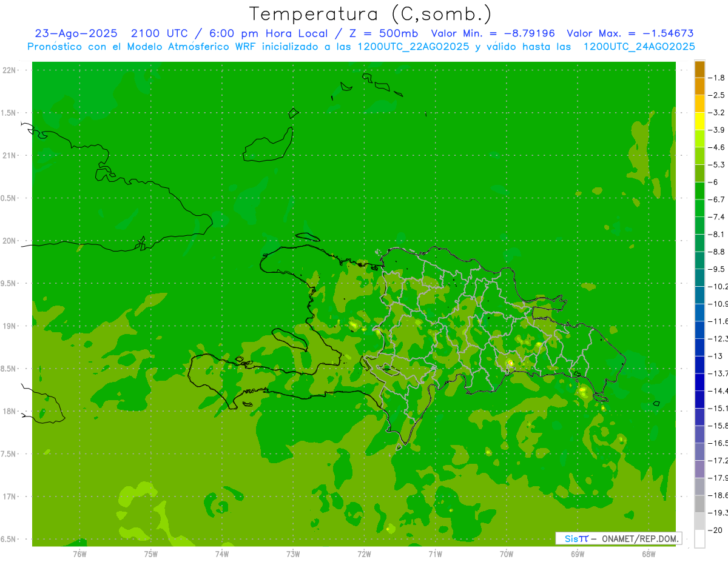Screen dimensions: 728x562
Task: Click the -2.5 colorbar label
Action: 716,95
